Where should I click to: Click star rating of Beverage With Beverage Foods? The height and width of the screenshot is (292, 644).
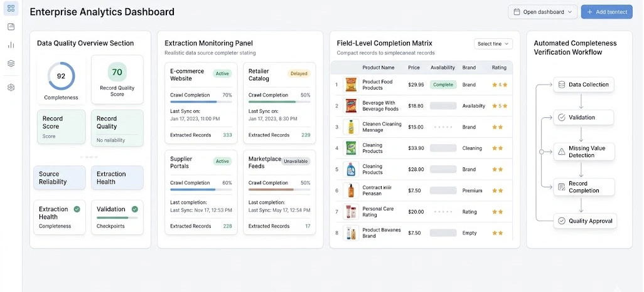pyautogui.click(x=500, y=106)
